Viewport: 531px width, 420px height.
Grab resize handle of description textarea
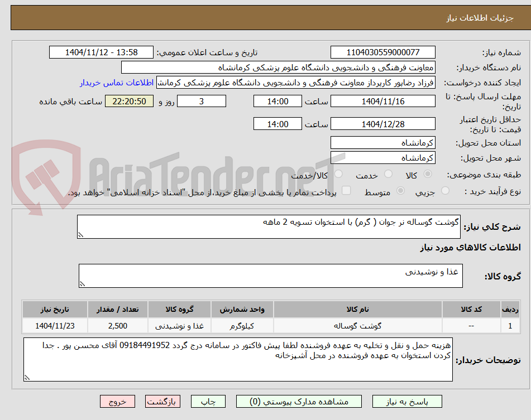pyautogui.click(x=80, y=235)
